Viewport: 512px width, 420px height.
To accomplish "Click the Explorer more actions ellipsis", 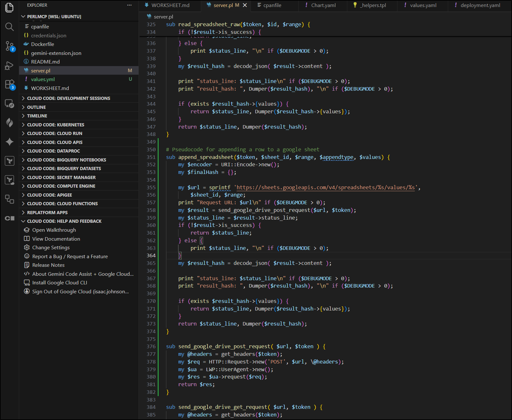I will [129, 5].
